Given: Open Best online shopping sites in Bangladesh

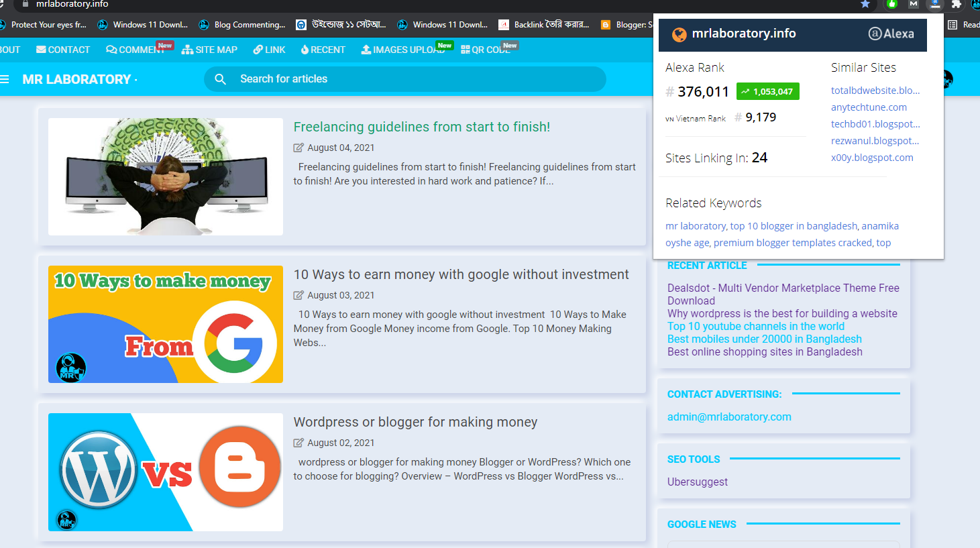Looking at the screenshot, I should (x=765, y=352).
